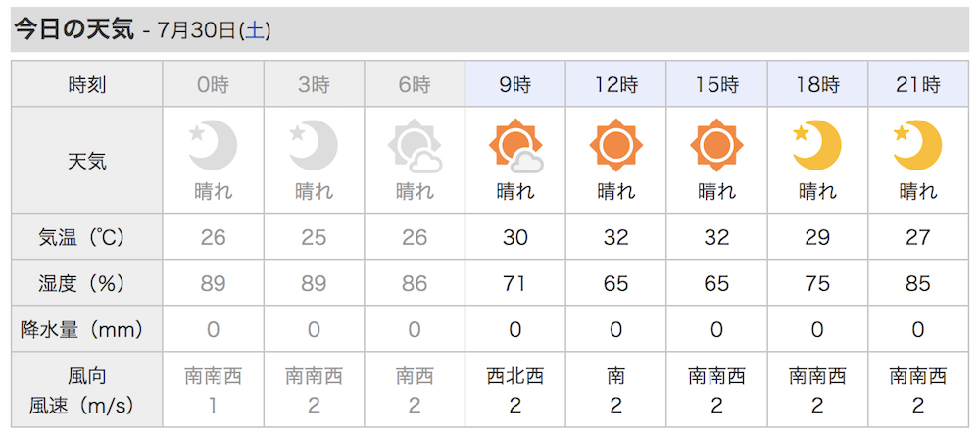980x437 pixels.
Task: Click the 土 day link in header
Action: pos(258,30)
